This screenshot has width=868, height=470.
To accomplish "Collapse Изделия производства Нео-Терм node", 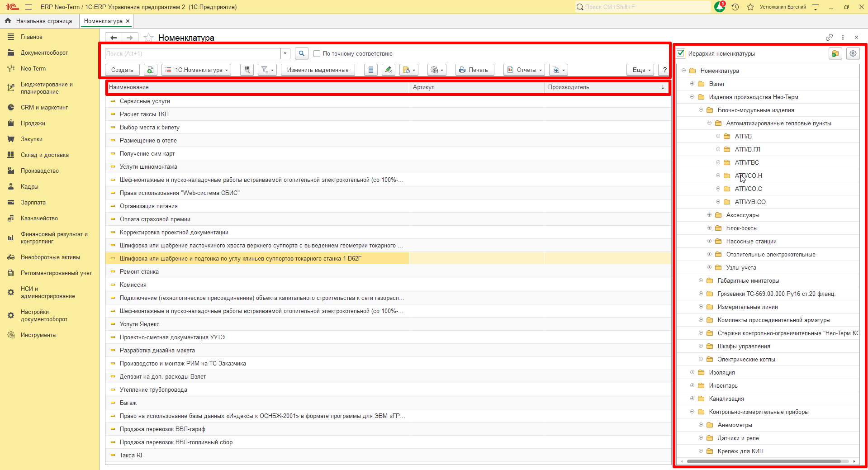I will pyautogui.click(x=692, y=97).
